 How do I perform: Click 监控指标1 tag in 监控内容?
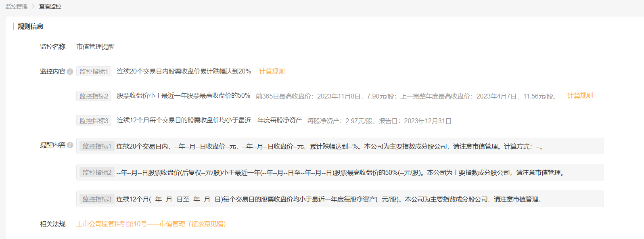point(94,71)
